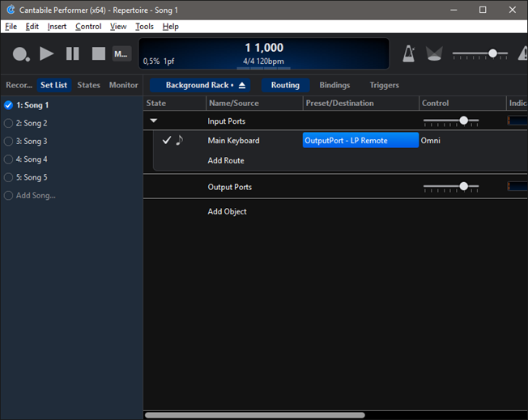The width and height of the screenshot is (528, 420).
Task: Click the Input Ports level meter indicator
Action: click(517, 121)
